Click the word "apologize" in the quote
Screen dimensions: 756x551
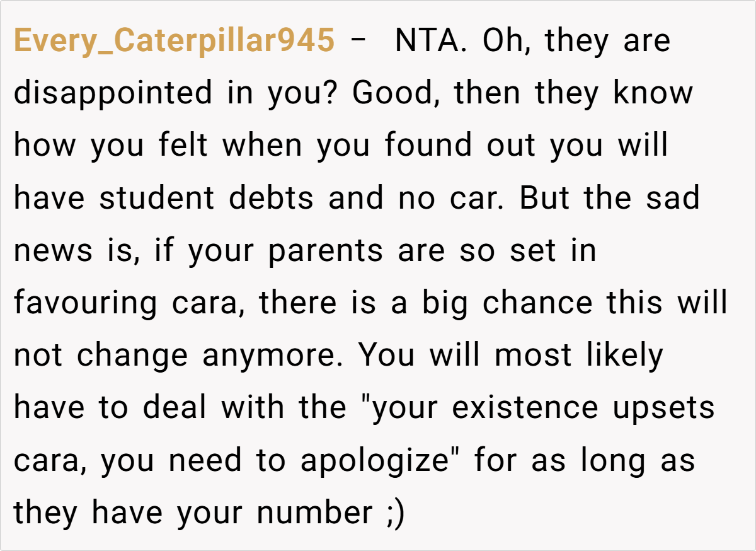381,460
